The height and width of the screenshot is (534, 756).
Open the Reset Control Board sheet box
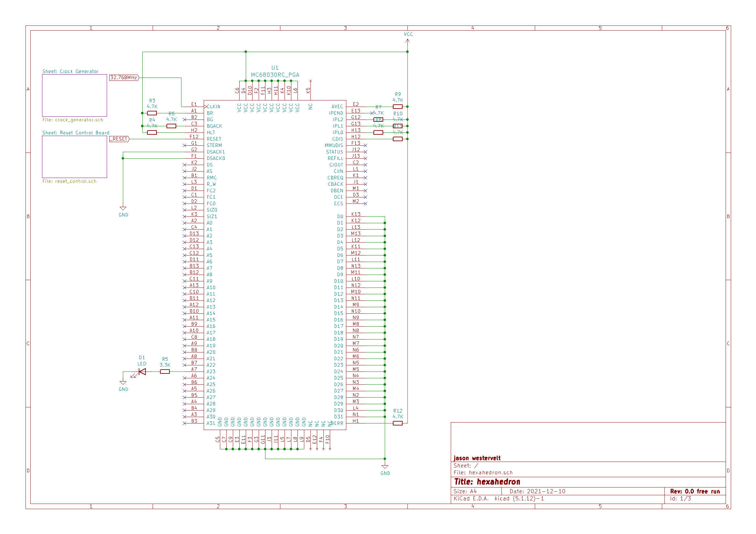coord(74,157)
